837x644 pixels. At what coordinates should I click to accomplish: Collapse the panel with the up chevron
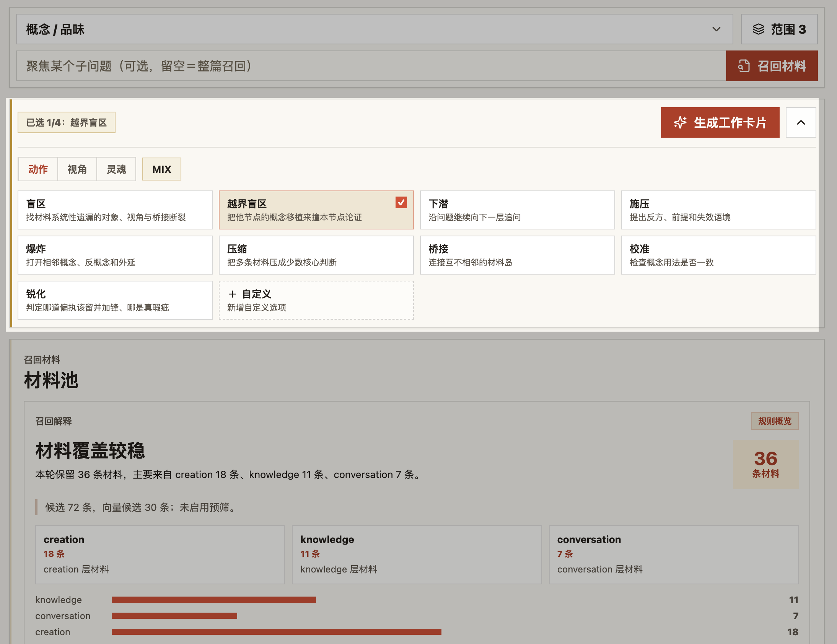(801, 123)
